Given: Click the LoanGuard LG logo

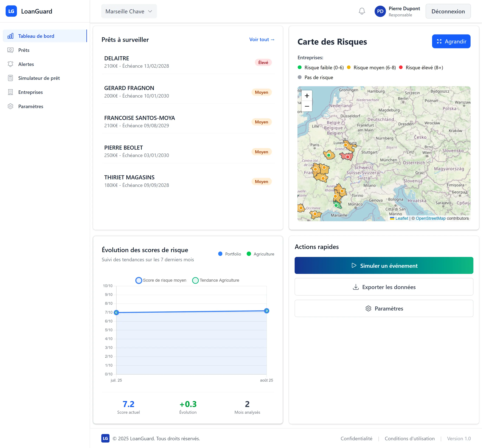Looking at the screenshot, I should click(11, 11).
